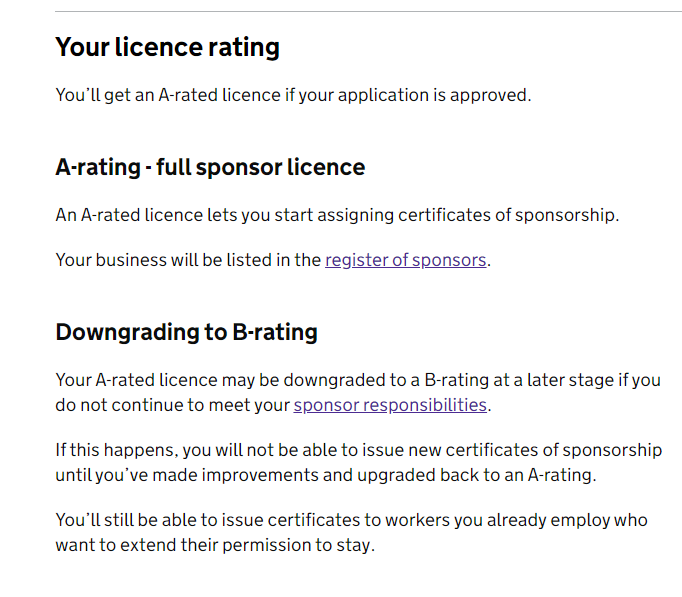Click the line starting "You'll still be able to issue"
This screenshot has width=682, height=597.
click(351, 521)
